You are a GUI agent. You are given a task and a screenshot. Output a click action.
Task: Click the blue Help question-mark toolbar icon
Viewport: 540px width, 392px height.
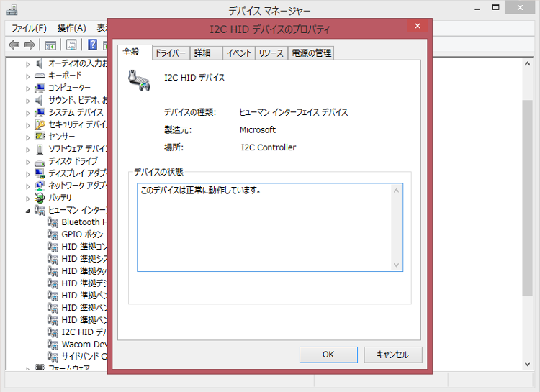click(x=92, y=45)
